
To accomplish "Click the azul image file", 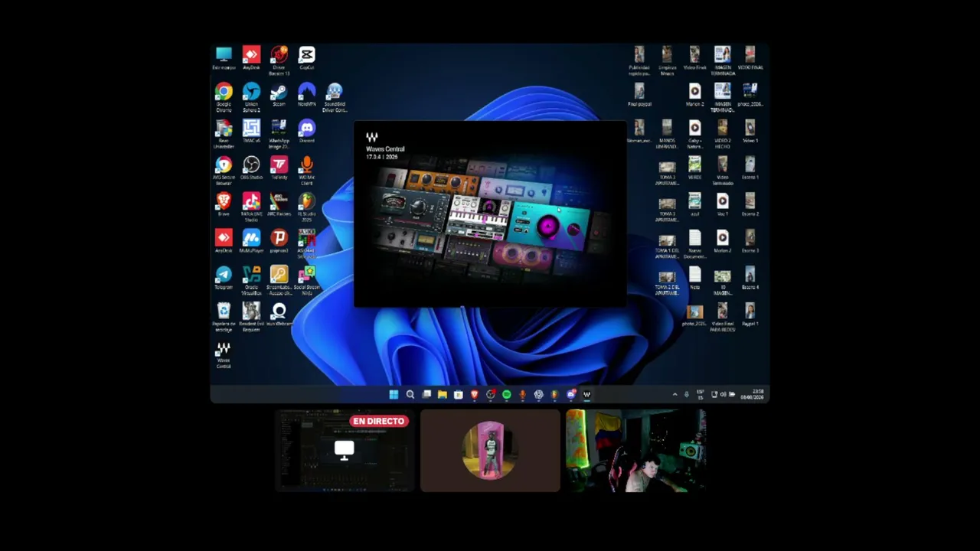I will click(694, 205).
